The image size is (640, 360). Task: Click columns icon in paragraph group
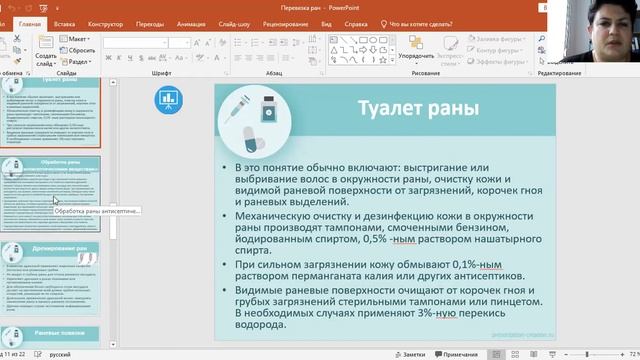tap(287, 58)
